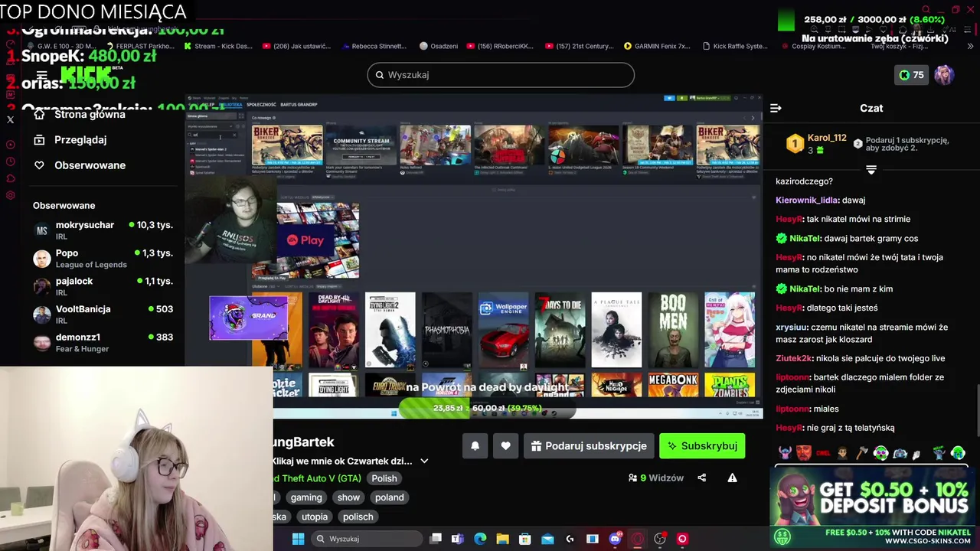
Task: Click the share stream icon
Action: click(701, 478)
